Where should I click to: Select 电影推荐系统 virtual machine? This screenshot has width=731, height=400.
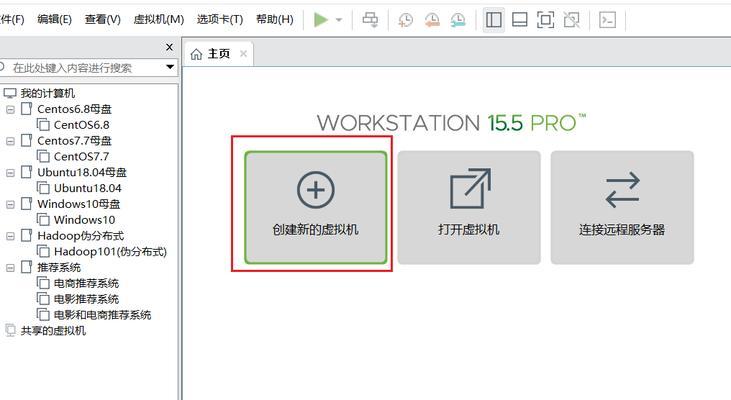[x=86, y=299]
